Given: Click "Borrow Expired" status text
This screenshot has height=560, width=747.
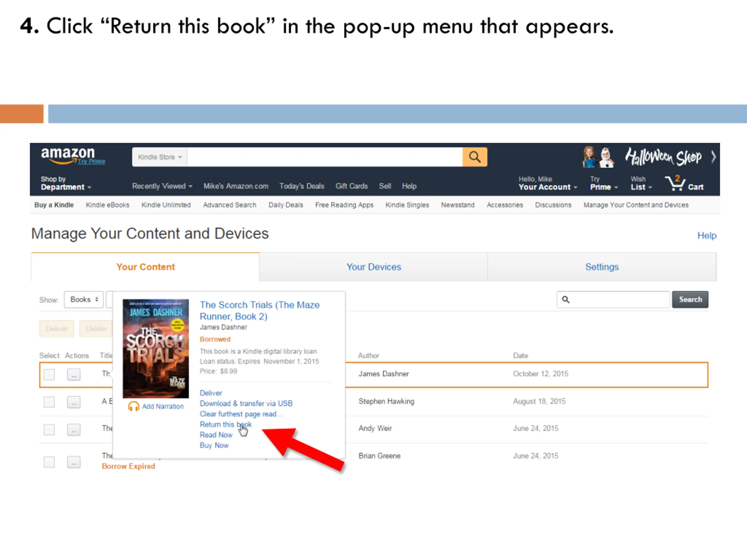Looking at the screenshot, I should coord(128,466).
